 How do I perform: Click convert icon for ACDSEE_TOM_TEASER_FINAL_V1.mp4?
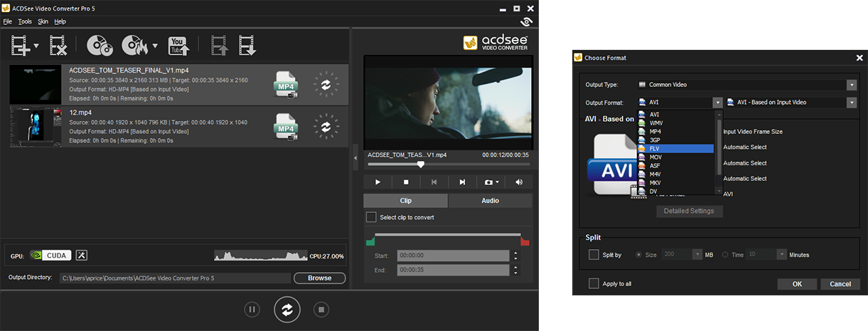point(326,84)
